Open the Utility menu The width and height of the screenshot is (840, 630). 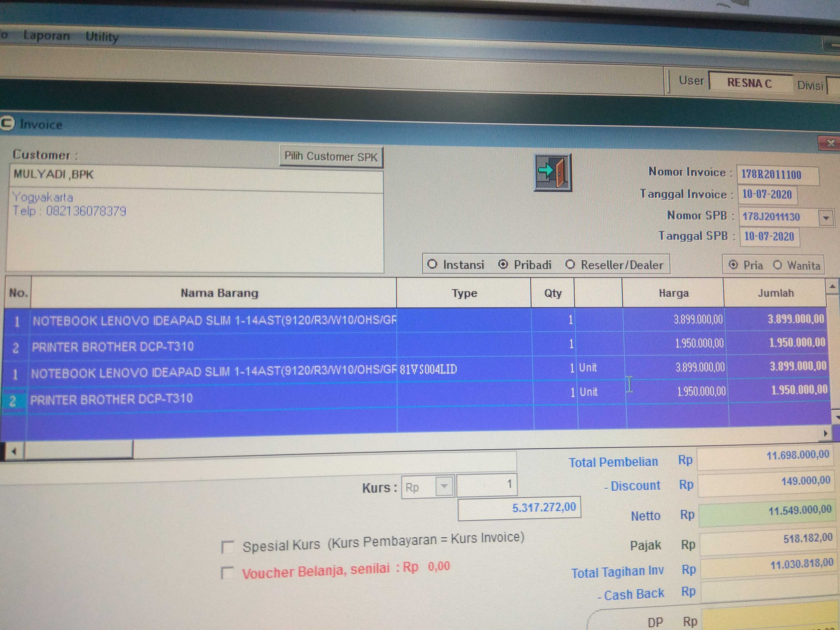pyautogui.click(x=102, y=37)
